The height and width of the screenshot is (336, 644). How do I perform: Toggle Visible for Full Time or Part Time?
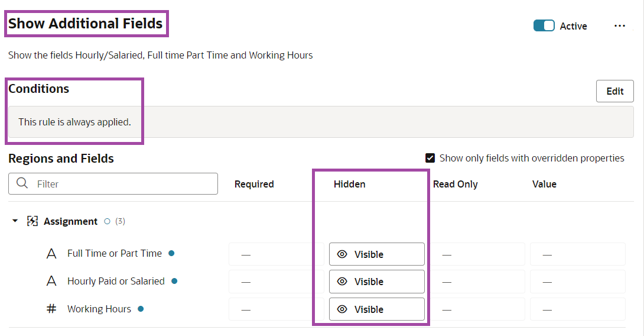point(376,254)
